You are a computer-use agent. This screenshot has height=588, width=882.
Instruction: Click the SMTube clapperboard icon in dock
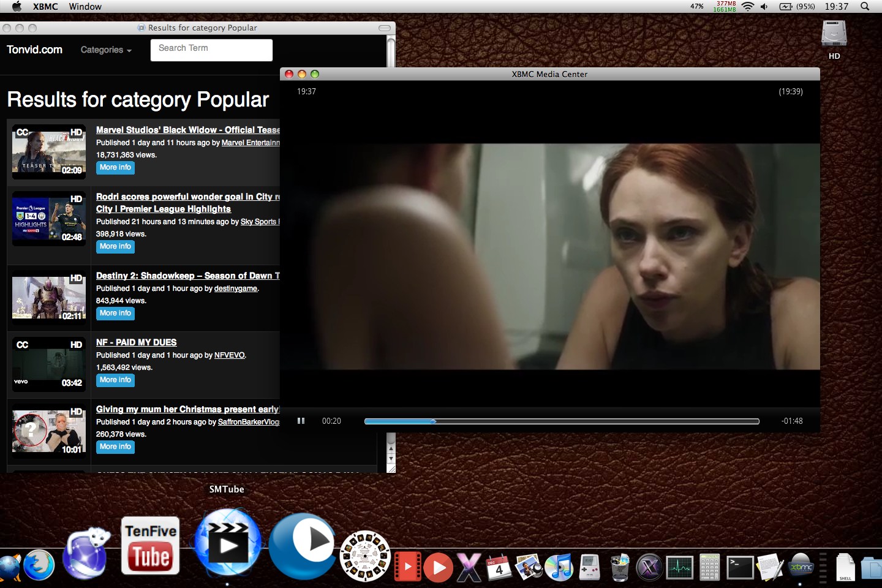point(227,543)
